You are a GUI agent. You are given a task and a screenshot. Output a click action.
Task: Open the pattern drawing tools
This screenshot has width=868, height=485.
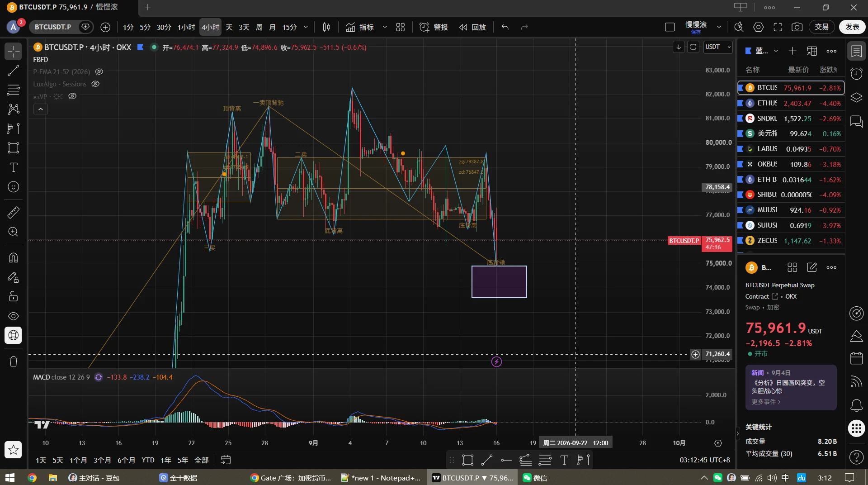point(14,109)
